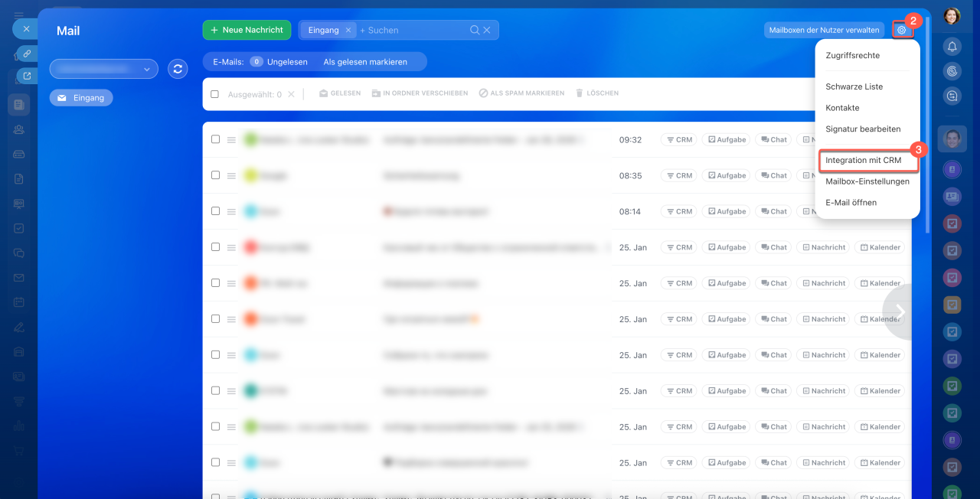The image size is (980, 499).
Task: Open the 08:14 email row
Action: (557, 211)
